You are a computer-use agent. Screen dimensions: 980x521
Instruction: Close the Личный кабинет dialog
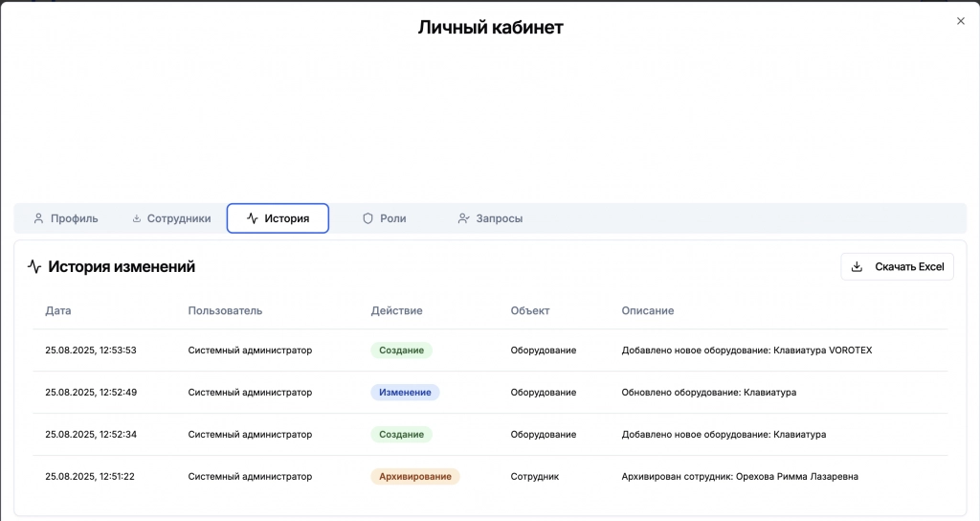[x=961, y=21]
